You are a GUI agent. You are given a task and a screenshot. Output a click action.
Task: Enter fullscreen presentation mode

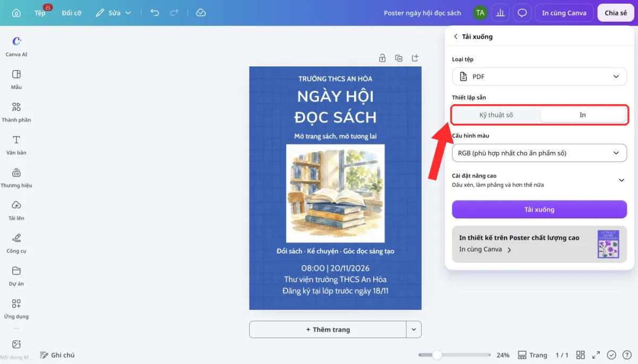pos(596,355)
